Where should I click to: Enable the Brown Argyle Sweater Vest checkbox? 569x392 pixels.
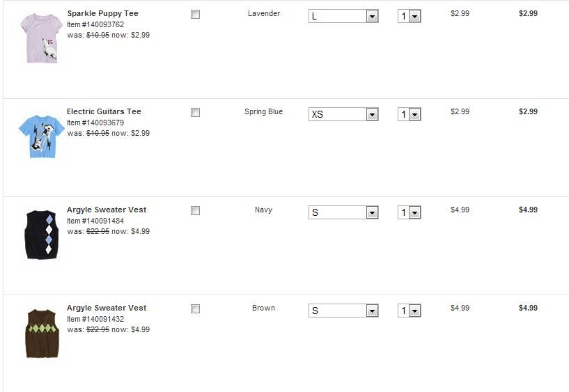(196, 308)
